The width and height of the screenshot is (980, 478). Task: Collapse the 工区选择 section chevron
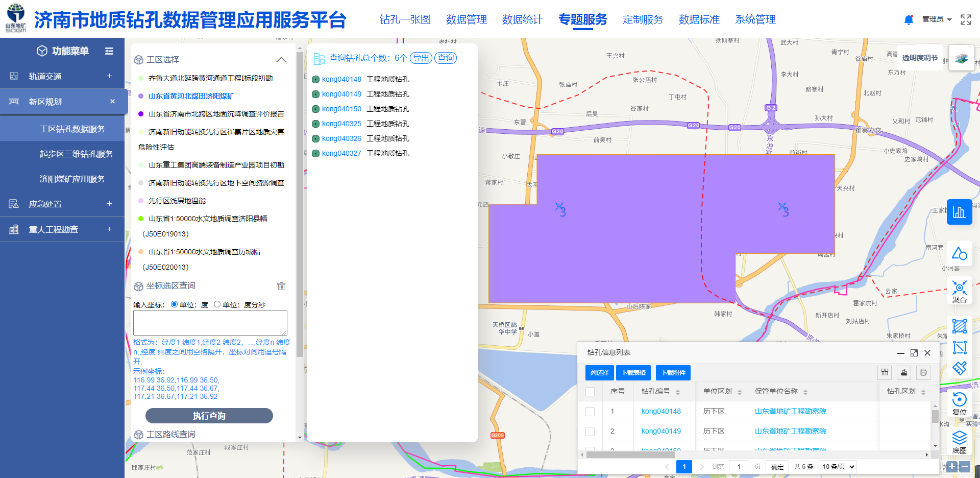pyautogui.click(x=281, y=60)
